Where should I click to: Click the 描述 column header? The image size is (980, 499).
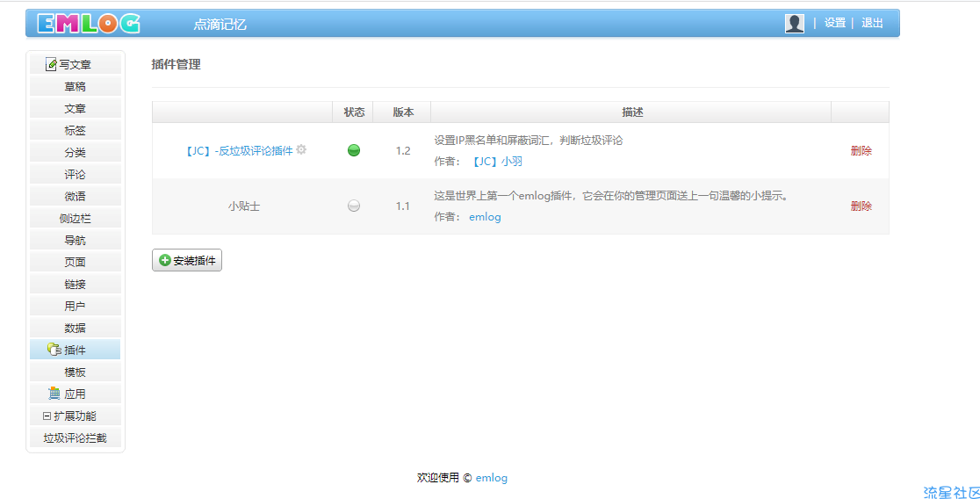click(632, 112)
